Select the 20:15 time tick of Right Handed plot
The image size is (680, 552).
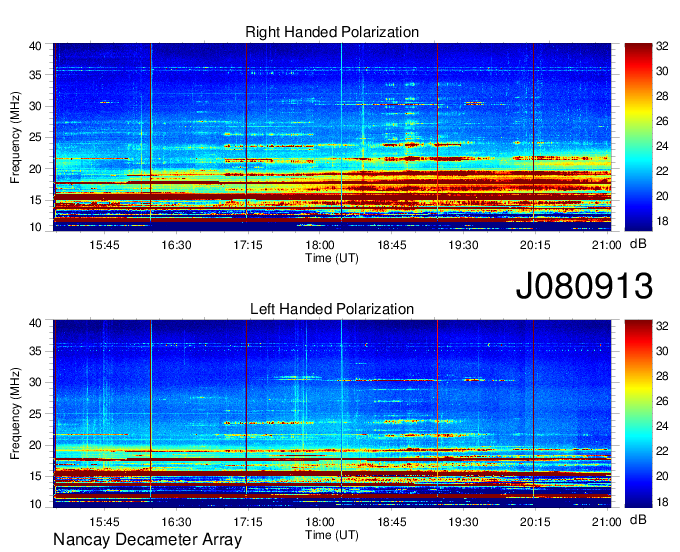(535, 245)
